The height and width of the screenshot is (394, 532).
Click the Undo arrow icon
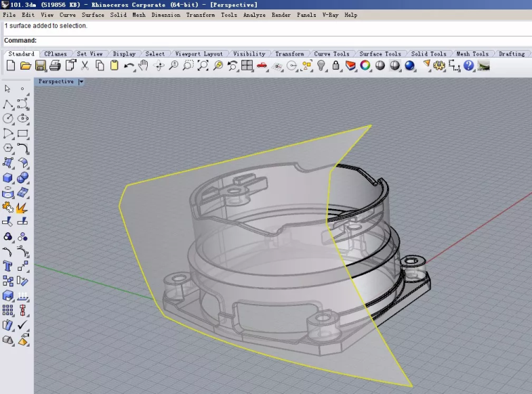pos(129,66)
